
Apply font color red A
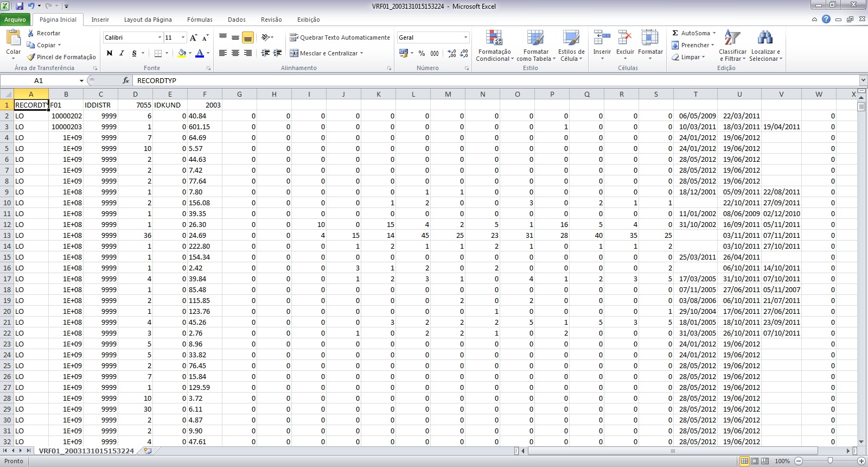(x=200, y=53)
